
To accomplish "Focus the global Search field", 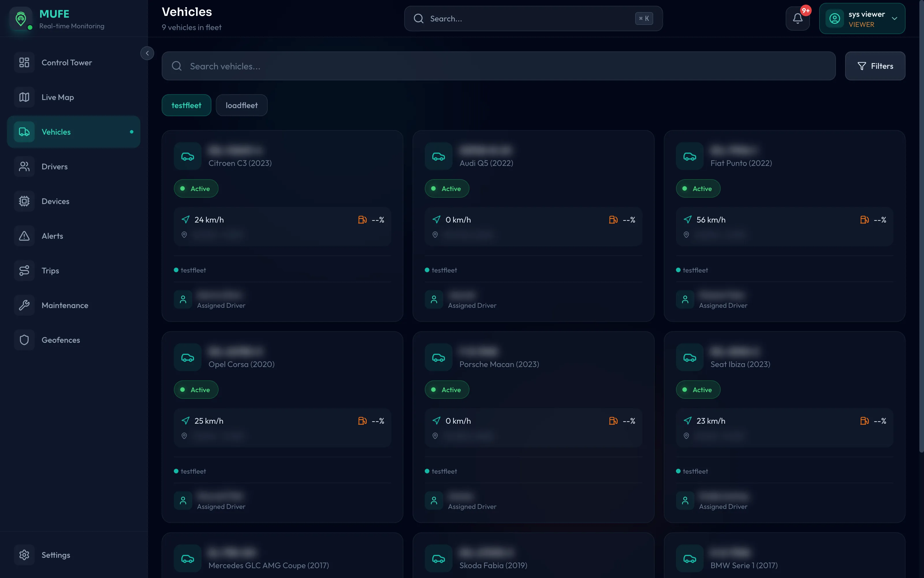I will [533, 18].
